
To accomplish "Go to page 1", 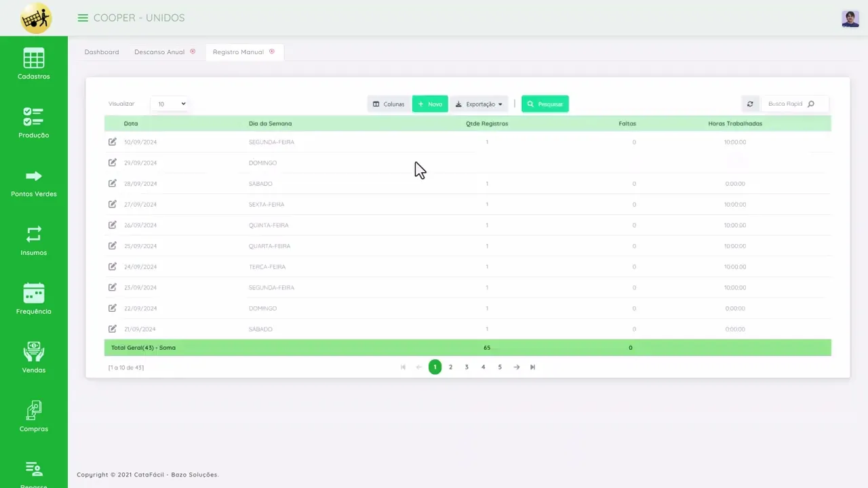I will [435, 367].
